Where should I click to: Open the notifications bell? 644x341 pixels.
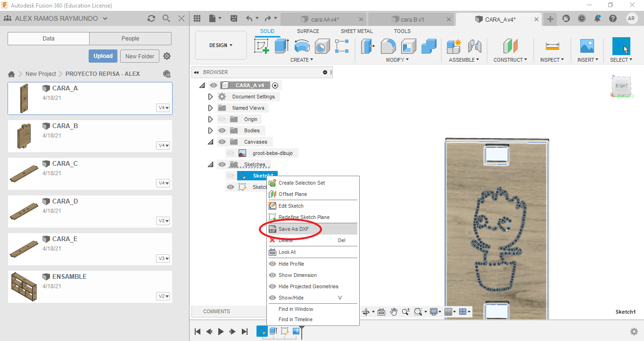(597, 18)
